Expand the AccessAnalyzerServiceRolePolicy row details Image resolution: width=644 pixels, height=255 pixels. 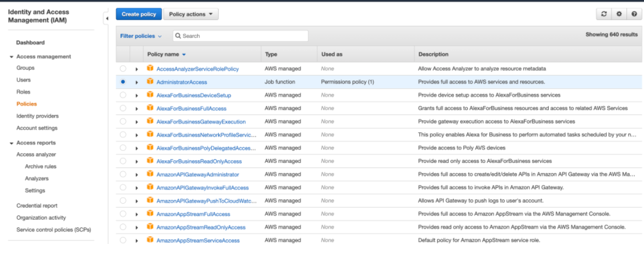pyautogui.click(x=137, y=69)
